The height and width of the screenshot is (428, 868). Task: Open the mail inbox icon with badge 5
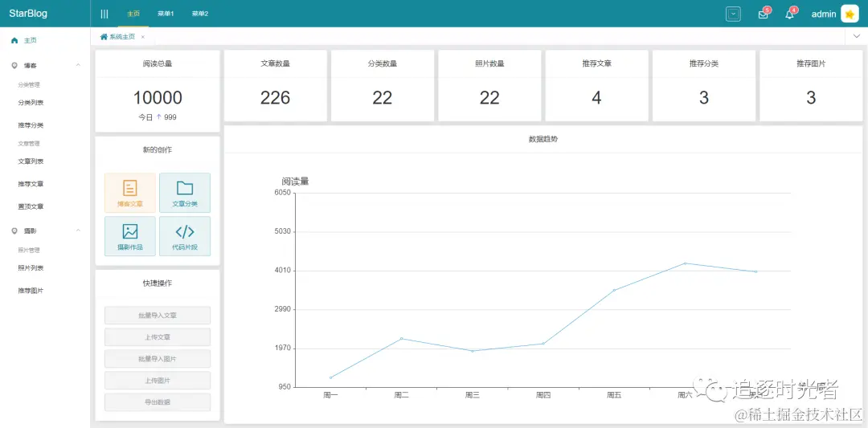[x=763, y=14]
